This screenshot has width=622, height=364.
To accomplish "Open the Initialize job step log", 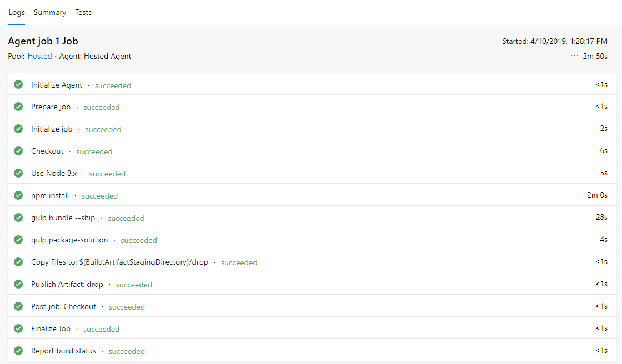I will [x=52, y=129].
